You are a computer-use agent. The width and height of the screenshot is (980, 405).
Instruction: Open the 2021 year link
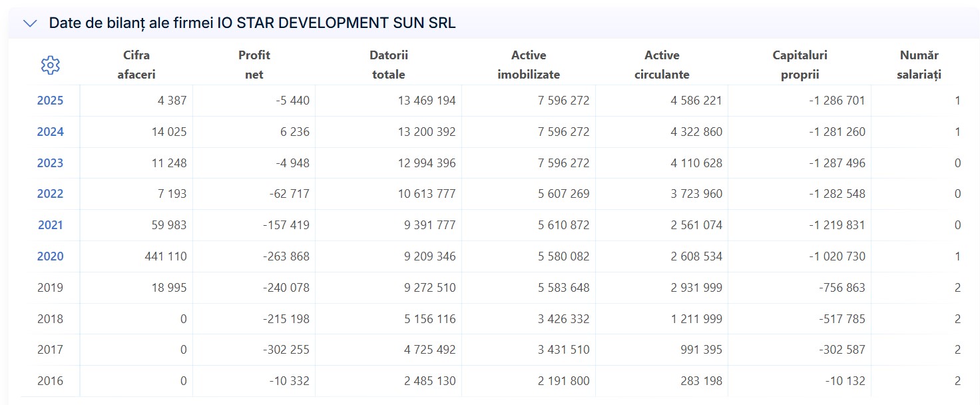pos(51,225)
